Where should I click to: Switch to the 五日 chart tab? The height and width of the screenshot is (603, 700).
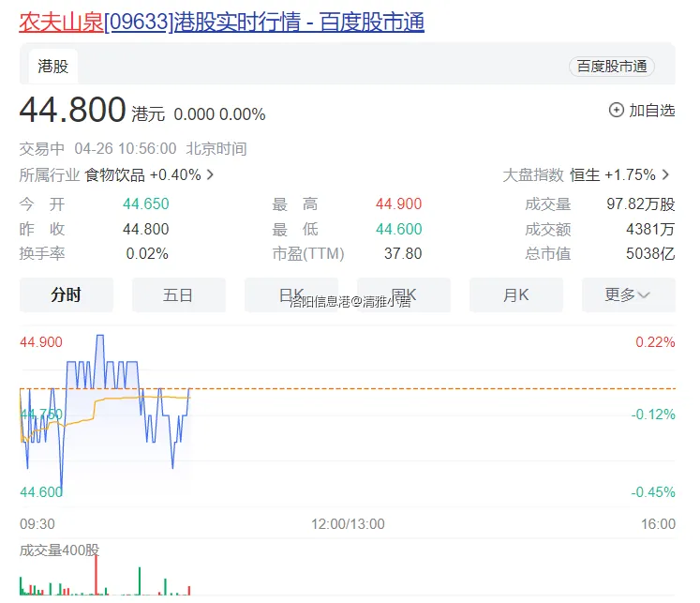tap(179, 294)
